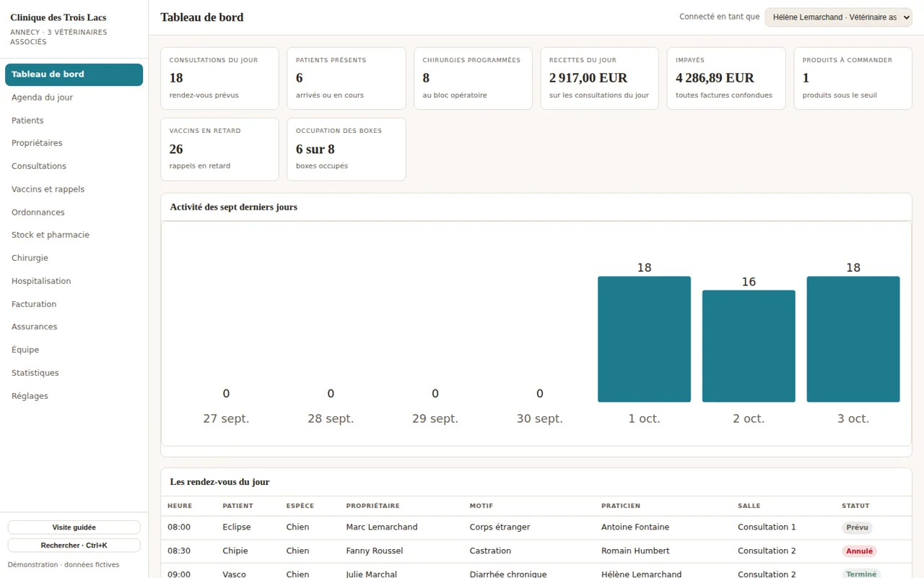Image resolution: width=924 pixels, height=578 pixels.
Task: Click owner Fanny Roussel
Action: pos(375,551)
